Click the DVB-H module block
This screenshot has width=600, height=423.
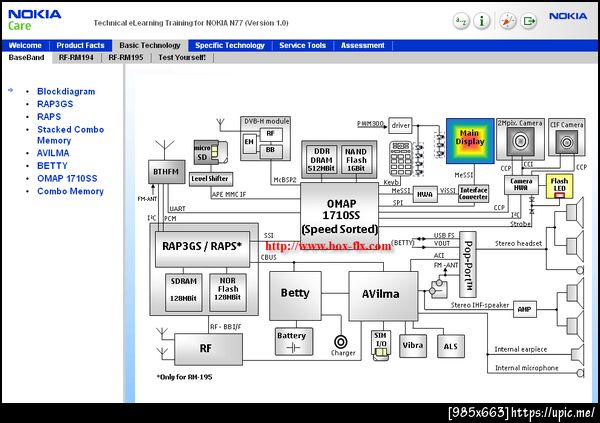pos(266,139)
